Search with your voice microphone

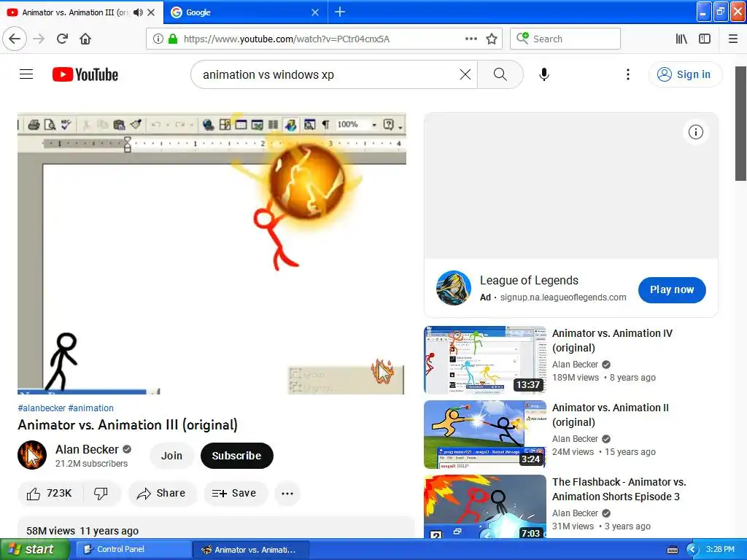pyautogui.click(x=544, y=74)
